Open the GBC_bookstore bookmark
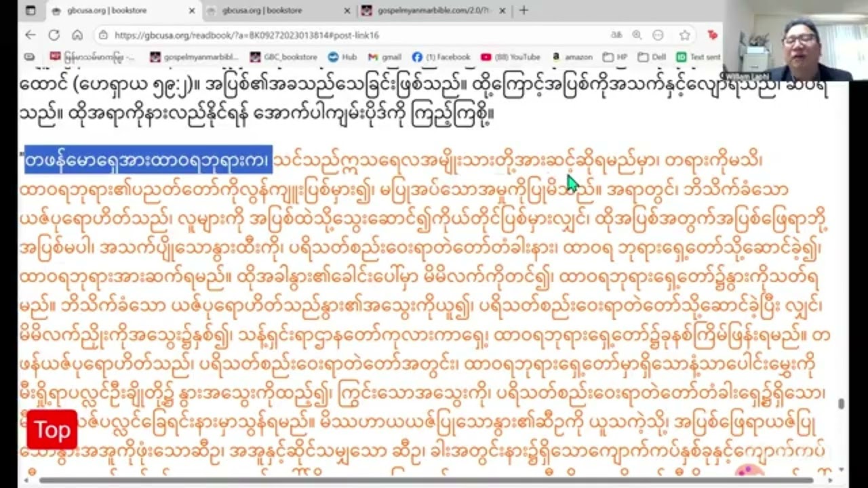Image resolution: width=868 pixels, height=488 pixels. point(283,57)
